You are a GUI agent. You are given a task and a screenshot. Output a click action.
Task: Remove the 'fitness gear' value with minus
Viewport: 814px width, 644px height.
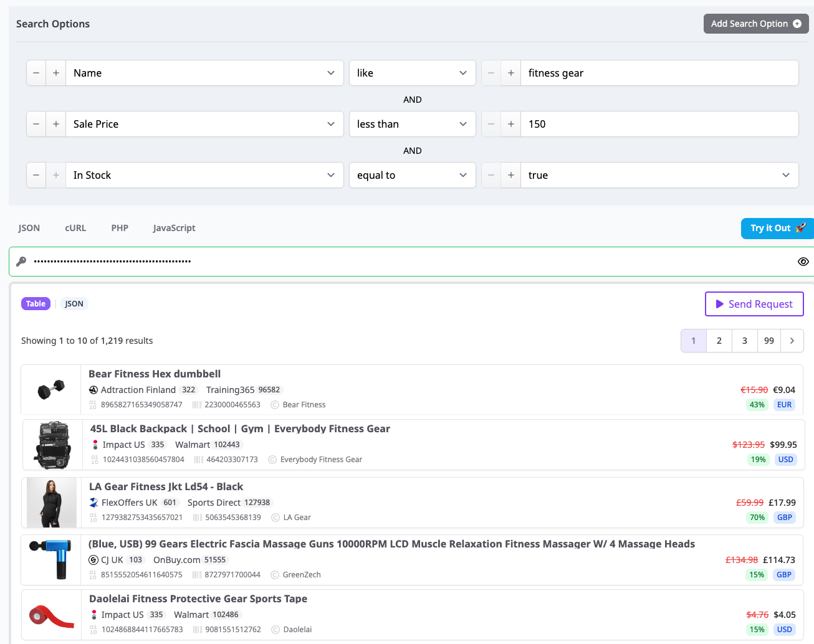pyautogui.click(x=491, y=73)
